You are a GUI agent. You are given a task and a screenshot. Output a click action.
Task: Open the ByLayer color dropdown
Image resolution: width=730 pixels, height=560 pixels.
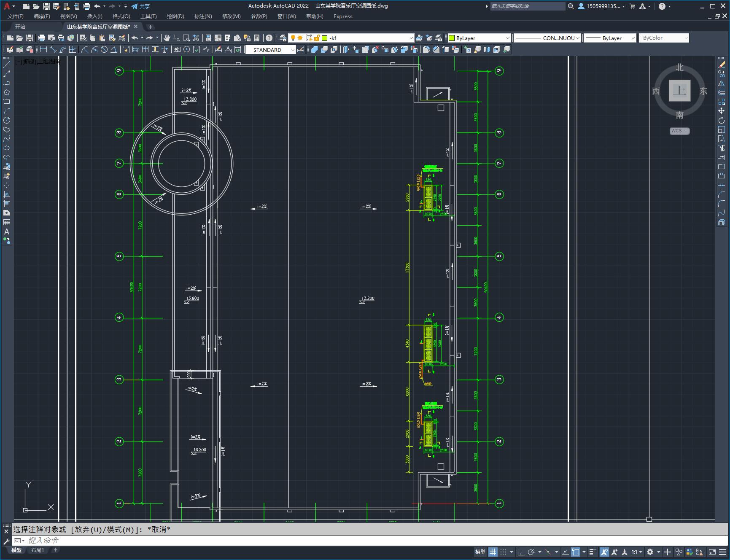click(x=479, y=38)
